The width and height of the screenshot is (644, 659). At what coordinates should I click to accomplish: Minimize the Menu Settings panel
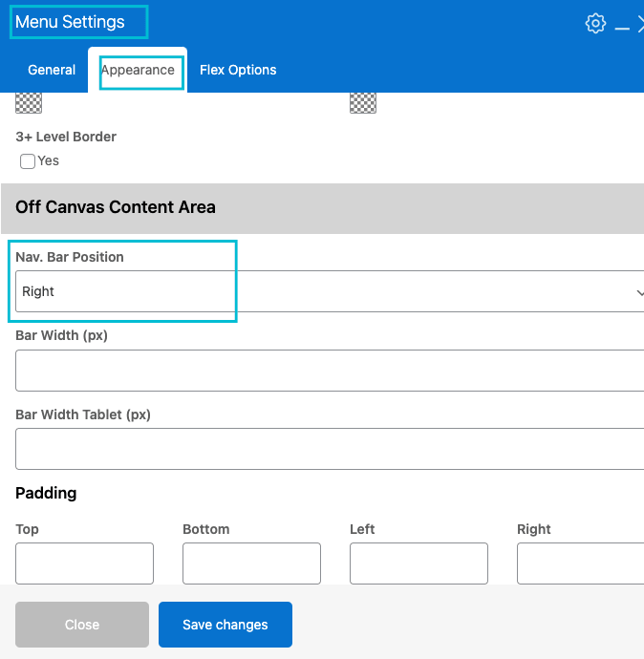(622, 26)
